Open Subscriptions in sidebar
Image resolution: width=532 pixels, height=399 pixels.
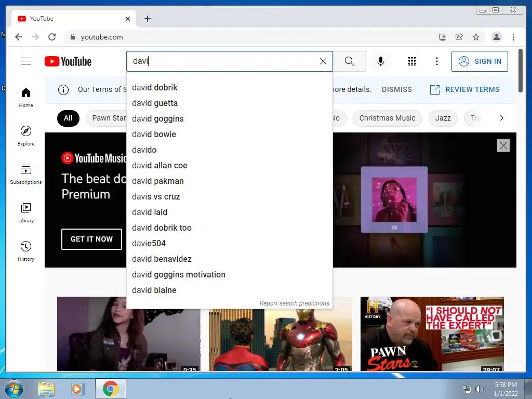pyautogui.click(x=26, y=175)
